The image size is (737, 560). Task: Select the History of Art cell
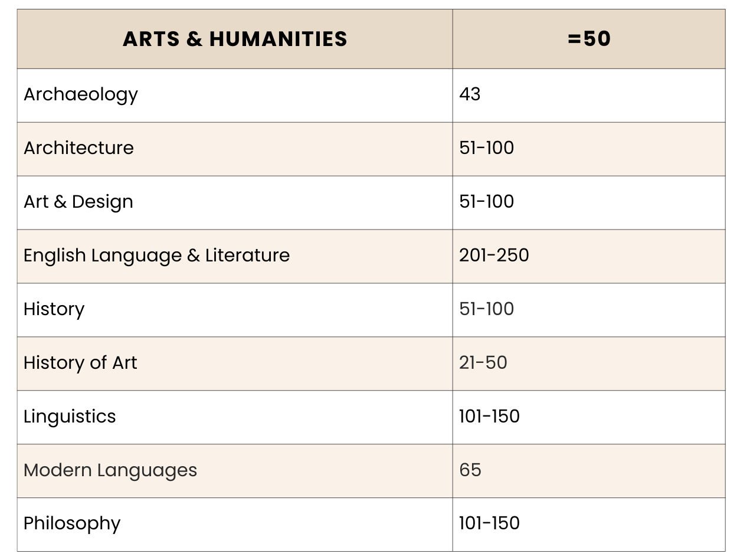click(x=80, y=363)
